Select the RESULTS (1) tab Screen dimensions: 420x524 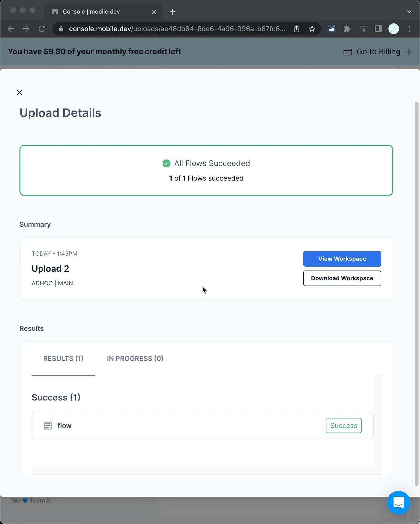coord(63,358)
